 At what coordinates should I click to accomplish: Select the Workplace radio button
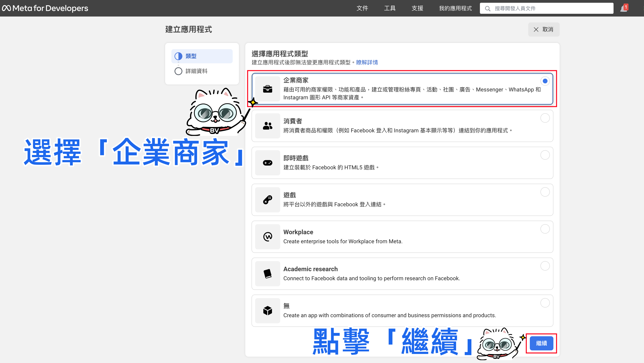(x=545, y=229)
